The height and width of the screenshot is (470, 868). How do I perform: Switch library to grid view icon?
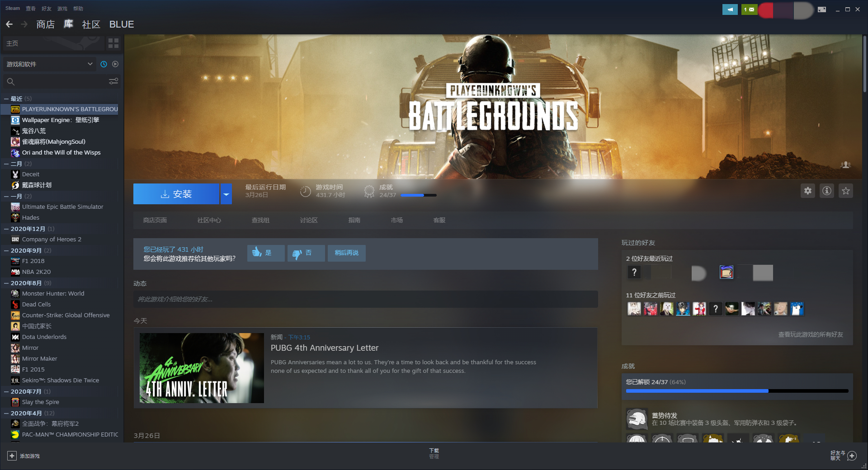point(113,43)
